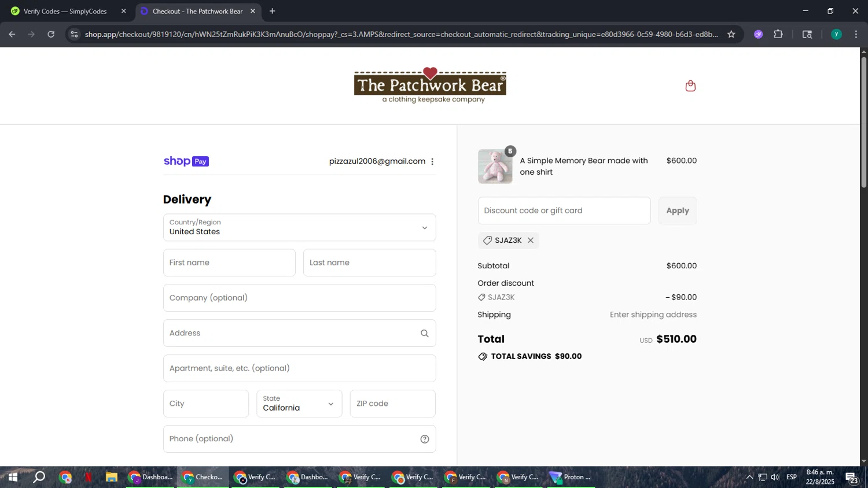Close the Checkout - The Patchwork Bear tab
The height and width of the screenshot is (488, 868).
coord(253,11)
